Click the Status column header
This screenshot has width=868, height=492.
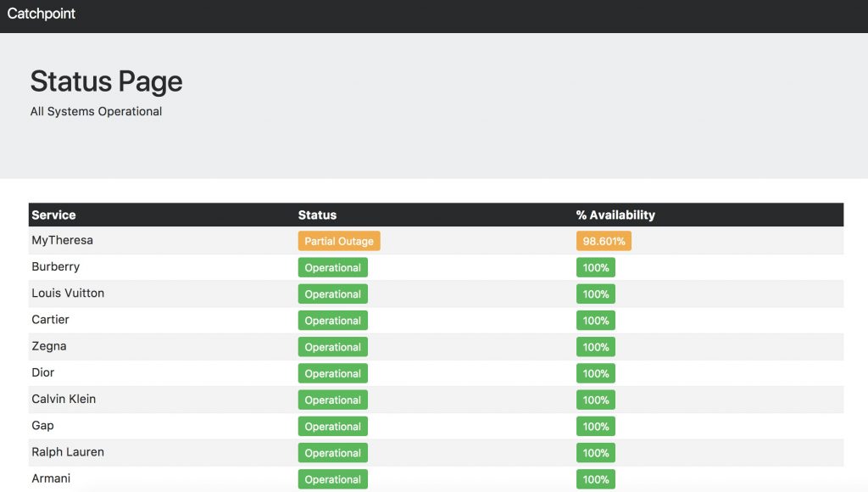click(317, 215)
